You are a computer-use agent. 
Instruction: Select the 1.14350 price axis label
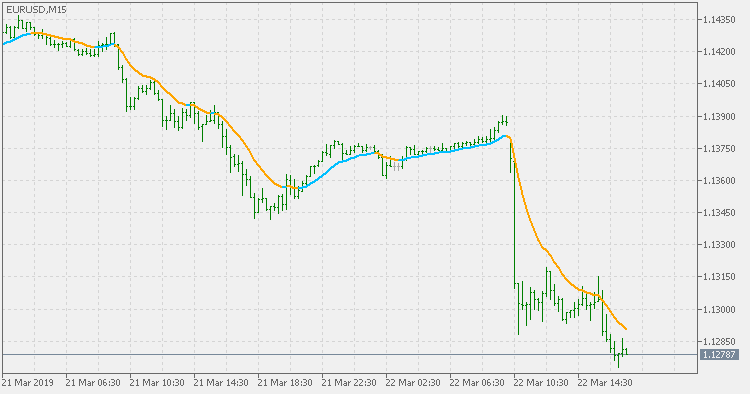tap(719, 20)
